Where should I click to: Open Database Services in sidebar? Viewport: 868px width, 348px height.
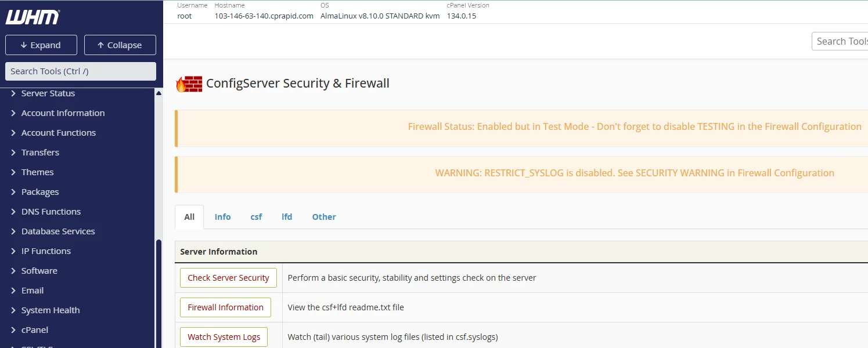pos(58,231)
